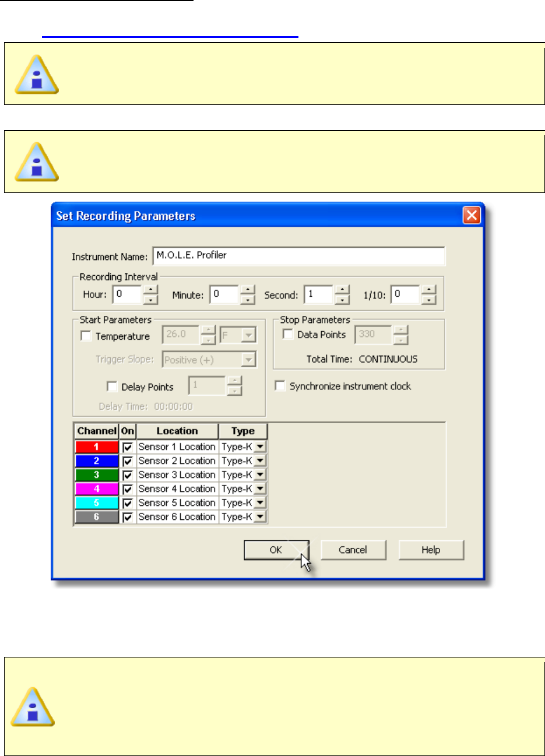The height and width of the screenshot is (756, 545).
Task: Increase the Minute value with up arrow
Action: coord(248,290)
